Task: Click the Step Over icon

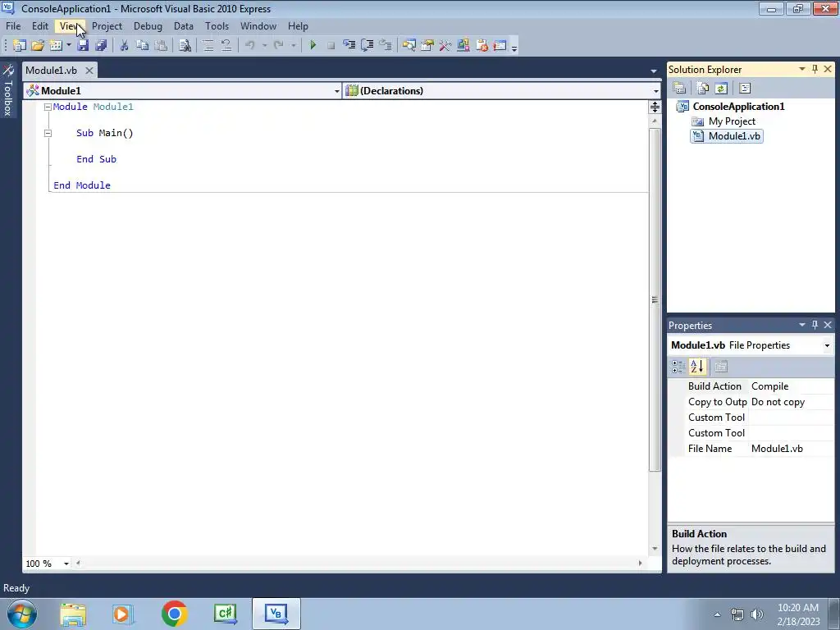Action: click(x=367, y=46)
